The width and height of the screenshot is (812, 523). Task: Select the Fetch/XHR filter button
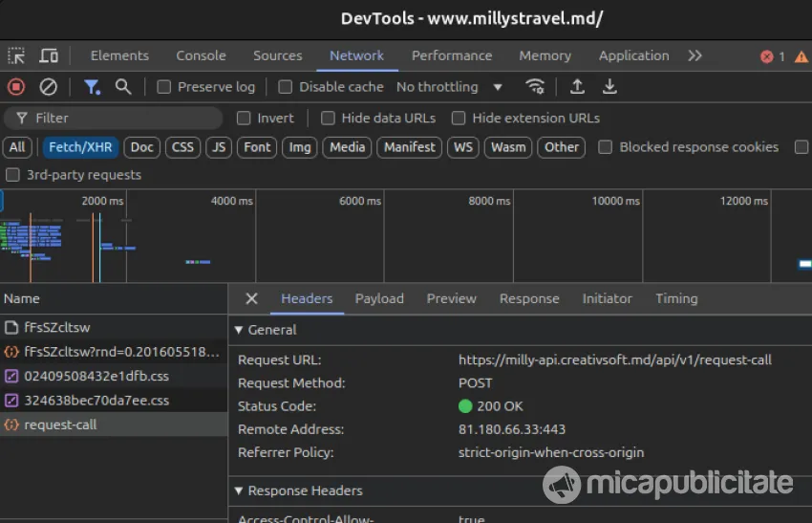click(80, 147)
